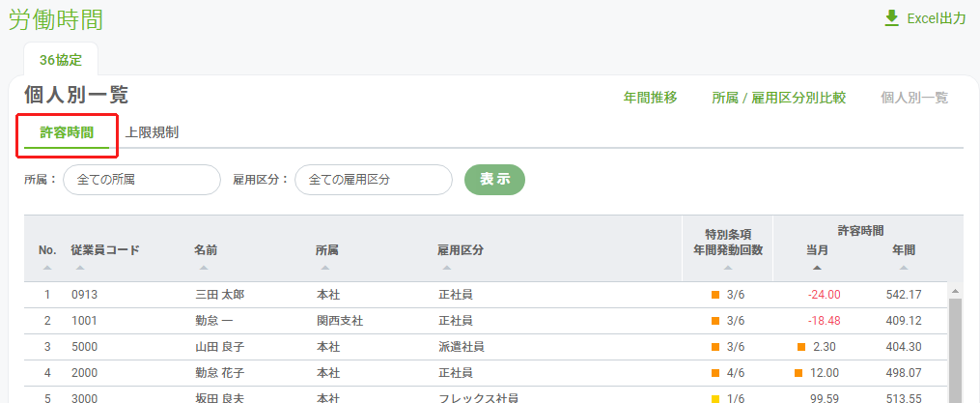This screenshot has height=403, width=980.
Task: Click the red -24.00 value
Action: (x=825, y=295)
